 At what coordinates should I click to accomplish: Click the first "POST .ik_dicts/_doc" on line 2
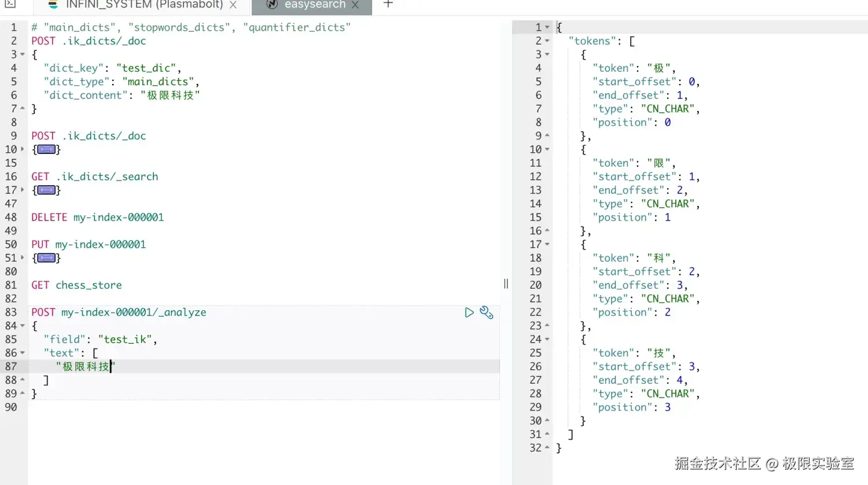coord(89,41)
